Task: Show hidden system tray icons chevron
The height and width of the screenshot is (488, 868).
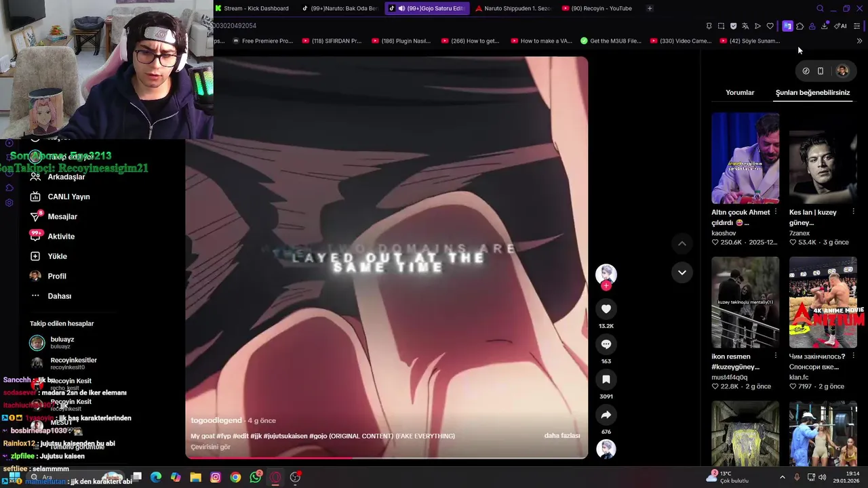Action: (782, 477)
